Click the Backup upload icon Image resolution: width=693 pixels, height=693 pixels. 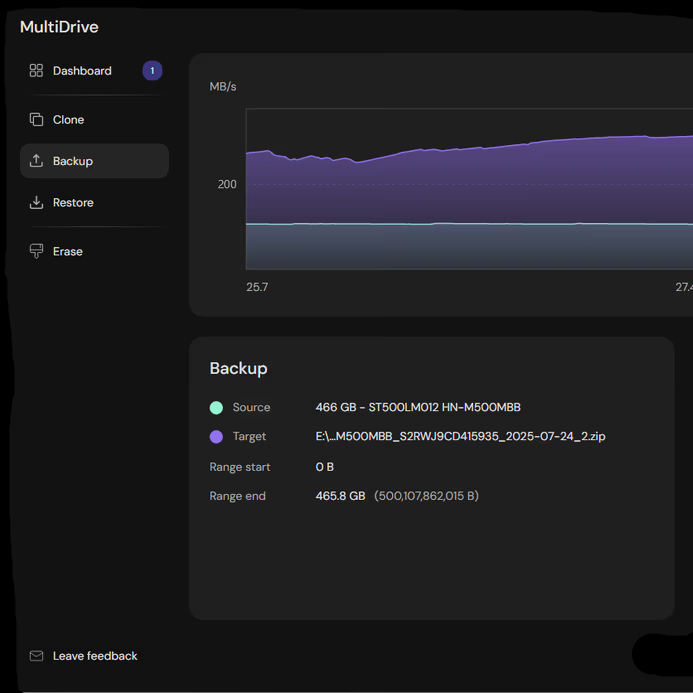(36, 161)
